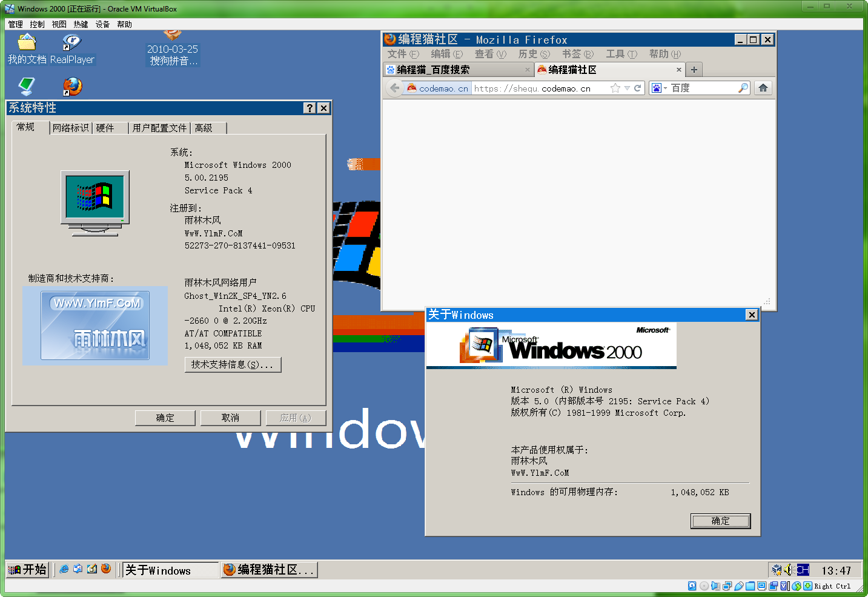Image resolution: width=868 pixels, height=597 pixels.
Task: Switch to the 编程猫社区 Firefox tab
Action: [609, 70]
